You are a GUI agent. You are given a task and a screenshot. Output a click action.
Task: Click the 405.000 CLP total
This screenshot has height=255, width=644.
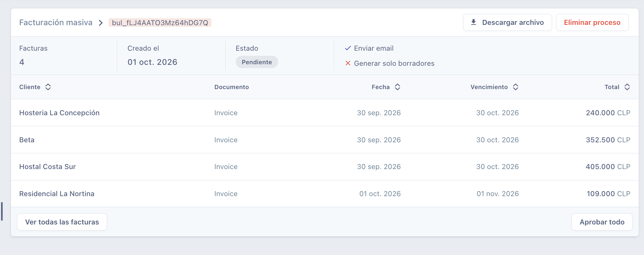click(x=608, y=167)
